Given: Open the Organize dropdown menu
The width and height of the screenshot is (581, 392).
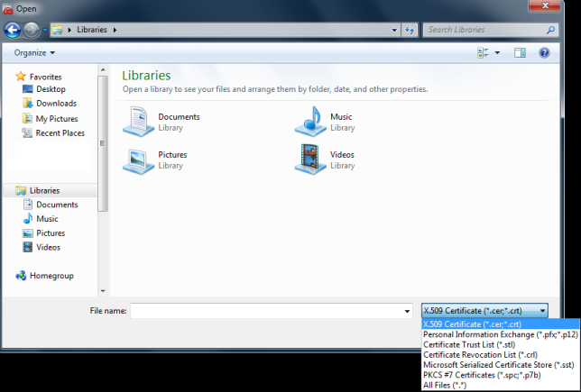Looking at the screenshot, I should (34, 53).
